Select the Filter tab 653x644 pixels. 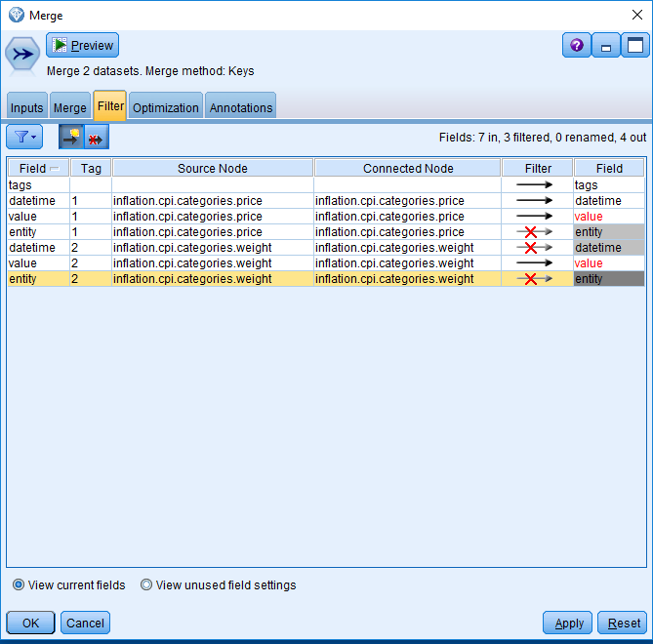110,105
